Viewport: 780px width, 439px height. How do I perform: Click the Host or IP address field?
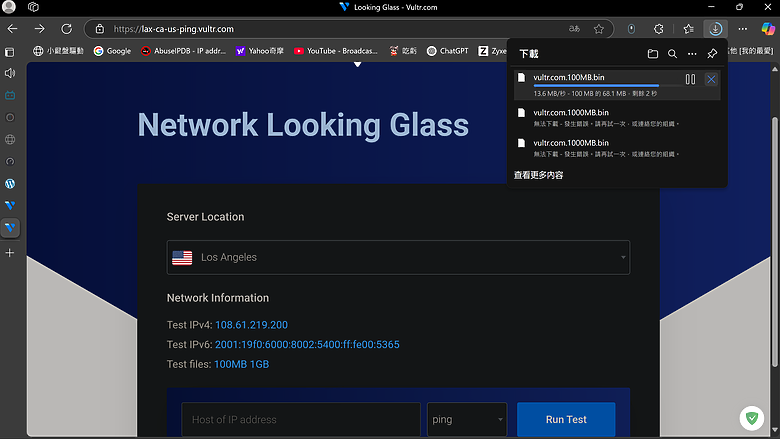point(301,420)
